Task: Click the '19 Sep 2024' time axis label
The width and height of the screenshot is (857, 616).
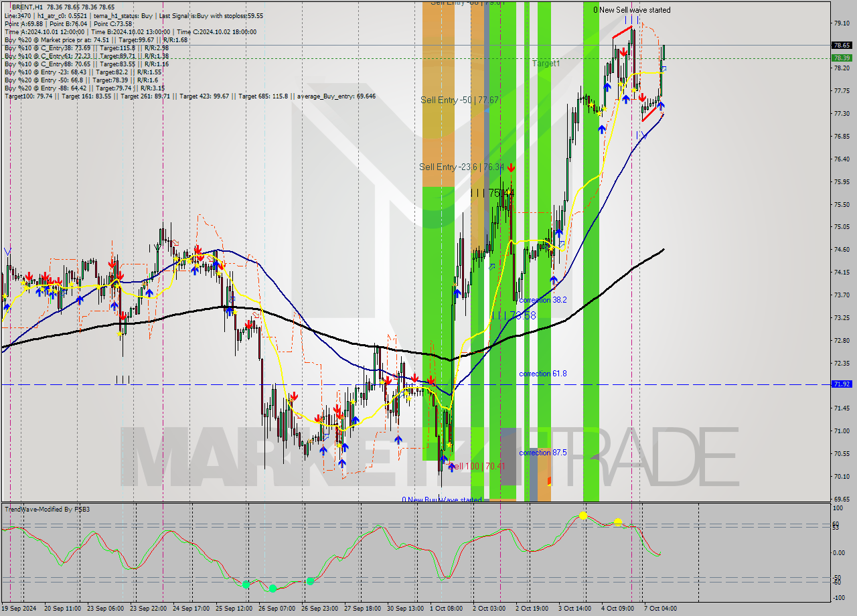Action: click(x=19, y=608)
